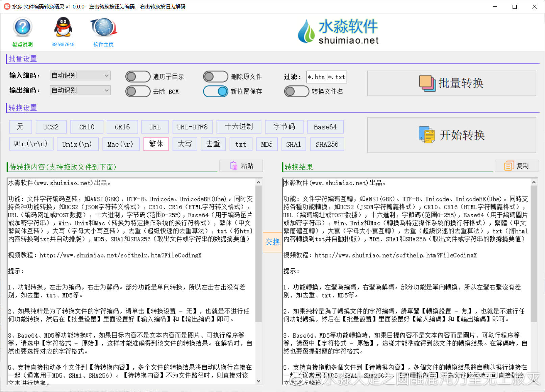Toggle 遍历子目录 switch
This screenshot has width=545, height=392.
tap(138, 77)
